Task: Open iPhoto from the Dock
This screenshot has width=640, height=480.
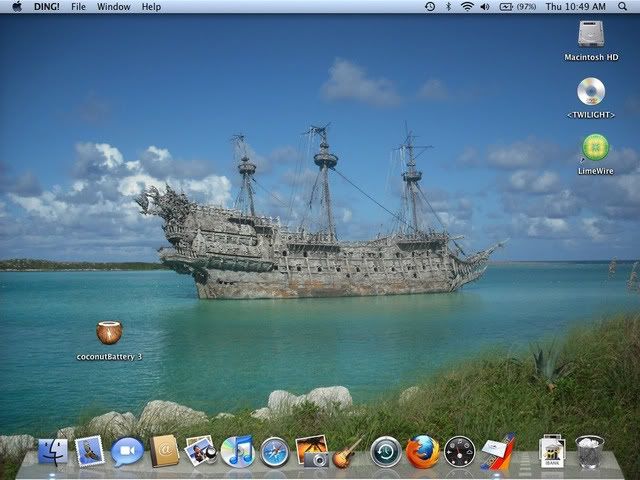Action: (x=312, y=451)
